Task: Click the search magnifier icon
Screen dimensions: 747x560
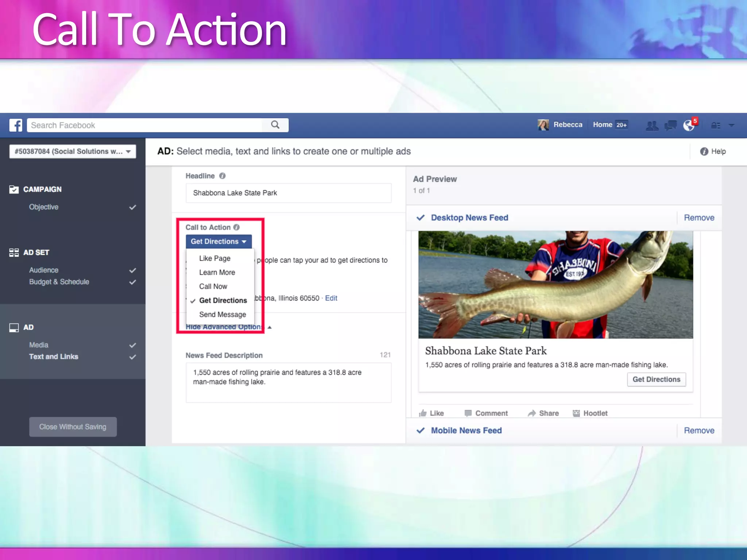Action: click(x=275, y=125)
